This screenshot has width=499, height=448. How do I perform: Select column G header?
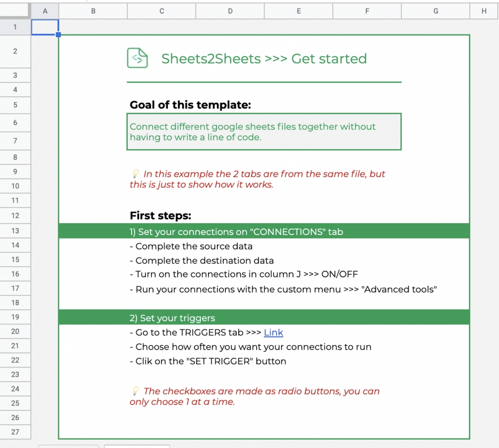[435, 11]
